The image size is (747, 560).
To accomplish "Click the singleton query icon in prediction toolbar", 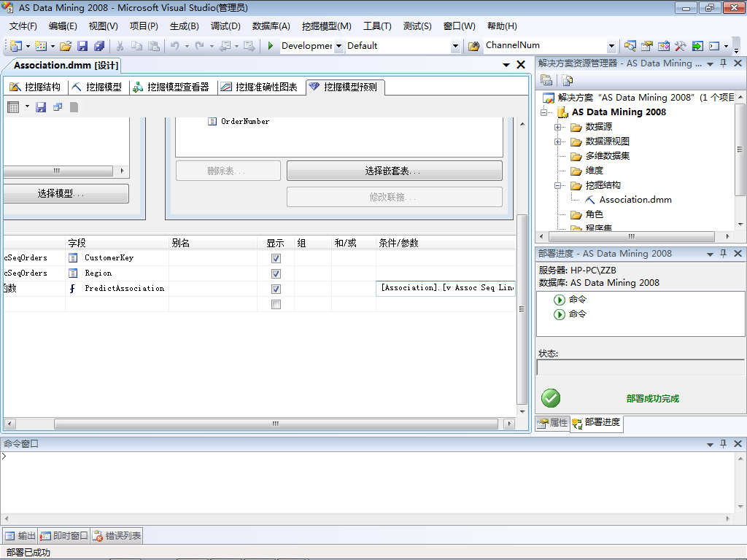I will [x=58, y=107].
